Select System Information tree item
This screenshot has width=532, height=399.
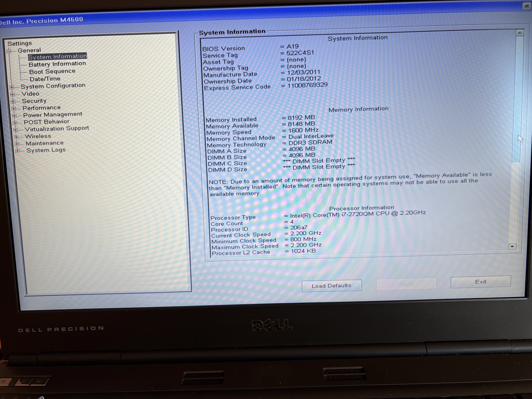(x=57, y=57)
